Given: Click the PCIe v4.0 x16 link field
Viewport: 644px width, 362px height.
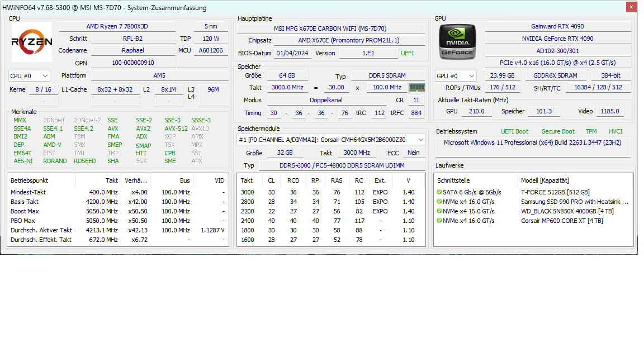Looking at the screenshot, I should tap(557, 63).
